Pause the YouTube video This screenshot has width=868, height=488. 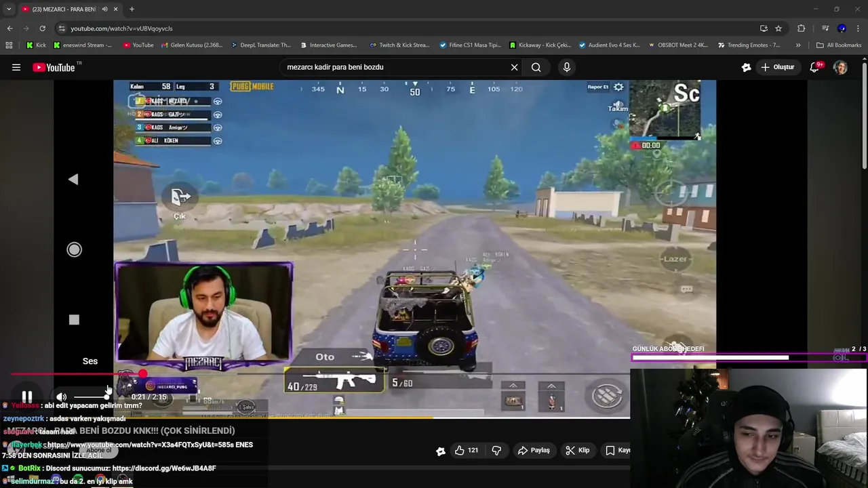tap(27, 396)
